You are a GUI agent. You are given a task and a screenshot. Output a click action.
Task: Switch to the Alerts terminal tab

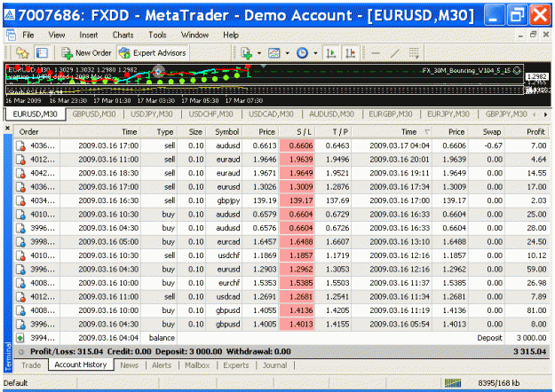click(162, 365)
